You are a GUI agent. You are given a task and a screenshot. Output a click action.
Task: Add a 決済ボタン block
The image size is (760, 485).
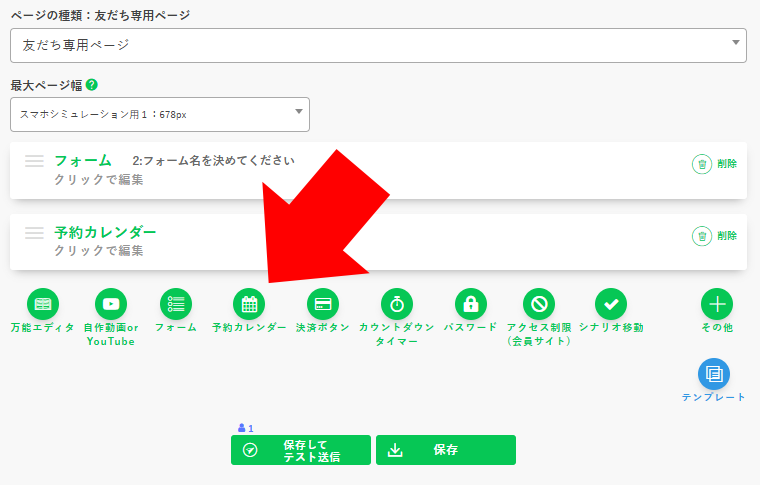(323, 304)
